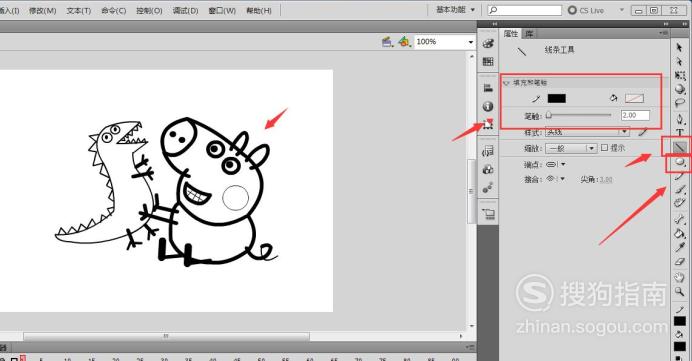Select the Text tool

coord(680,132)
